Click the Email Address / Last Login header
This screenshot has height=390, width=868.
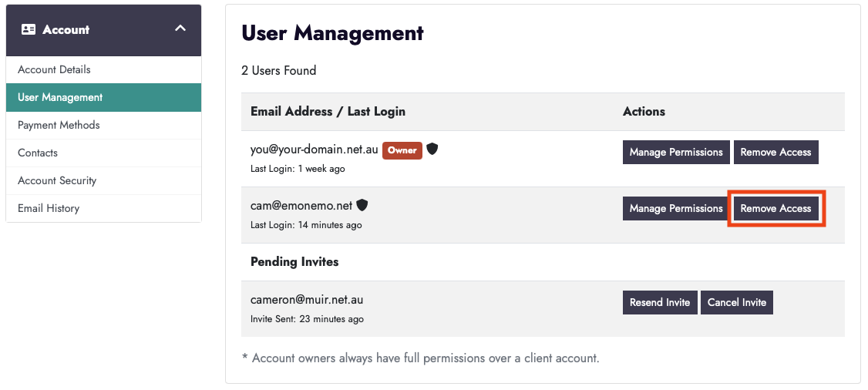(x=328, y=111)
